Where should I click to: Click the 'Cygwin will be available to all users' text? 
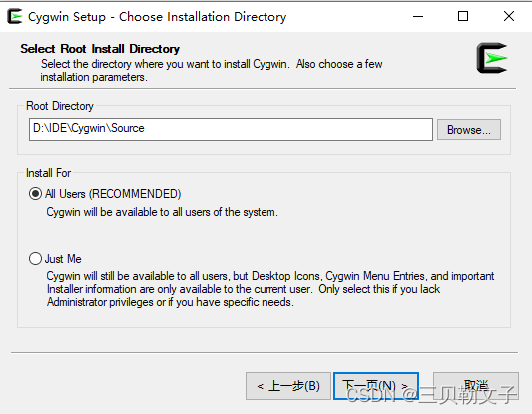point(162,212)
